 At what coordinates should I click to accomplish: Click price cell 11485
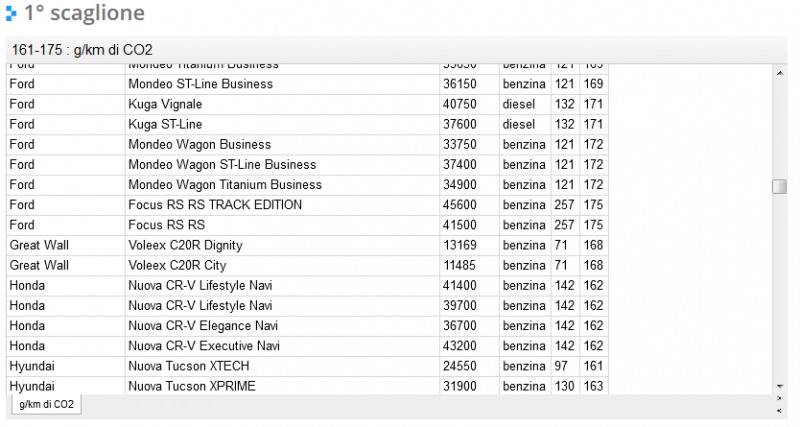coord(470,266)
